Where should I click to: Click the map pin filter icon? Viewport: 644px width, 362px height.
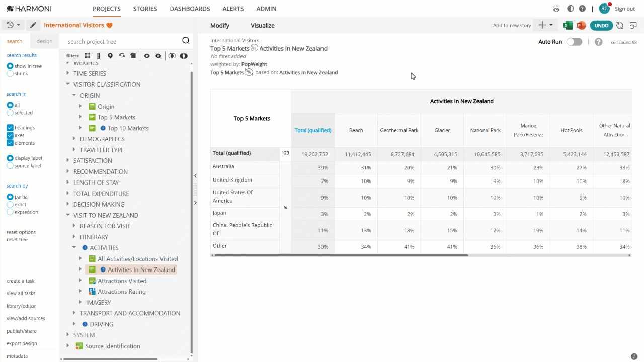coord(110,56)
